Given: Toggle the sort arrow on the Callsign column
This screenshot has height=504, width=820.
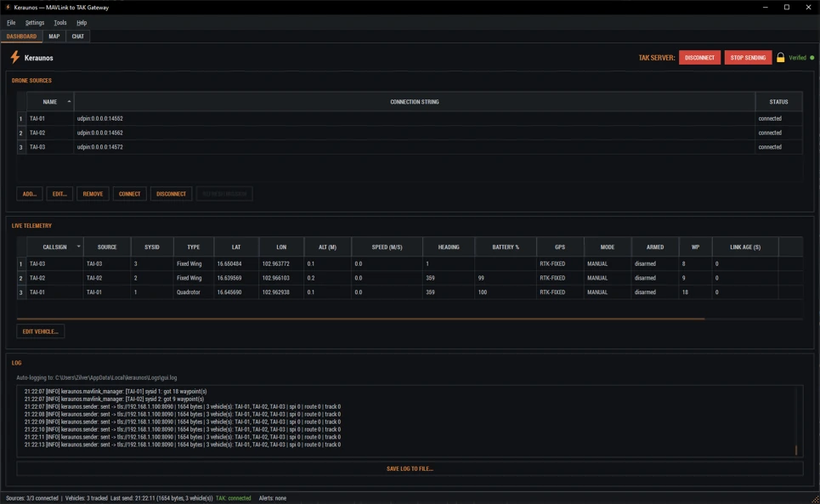Looking at the screenshot, I should tap(78, 246).
